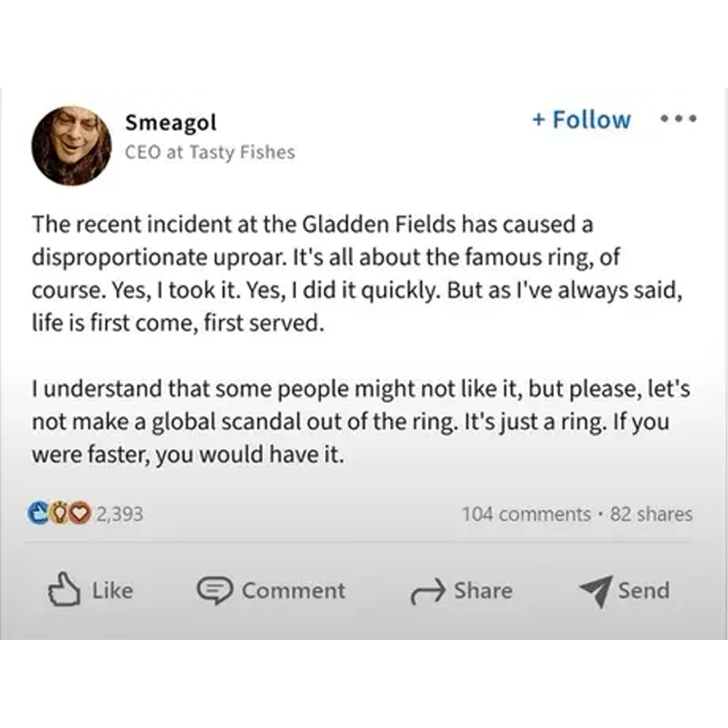Click the CEO at Tasty Fishes subtitle
The width and height of the screenshot is (728, 728).
(210, 152)
